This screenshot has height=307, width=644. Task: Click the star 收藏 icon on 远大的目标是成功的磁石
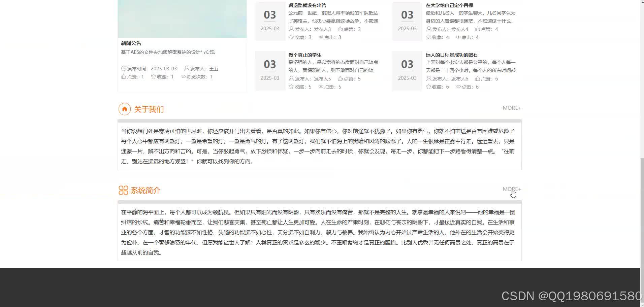428,87
